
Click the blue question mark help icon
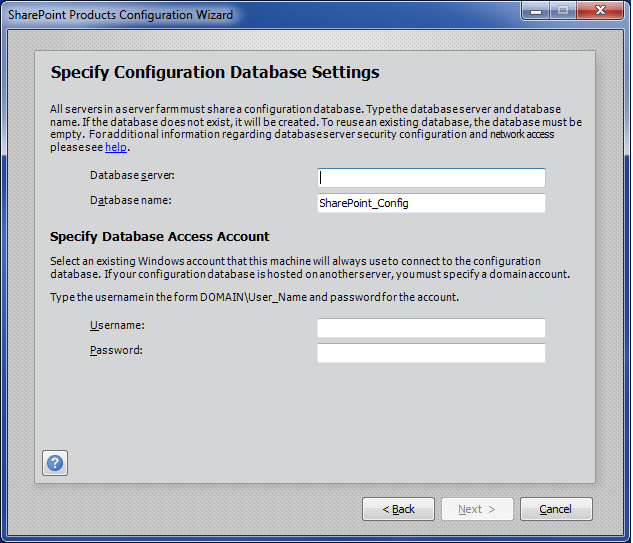[x=55, y=463]
